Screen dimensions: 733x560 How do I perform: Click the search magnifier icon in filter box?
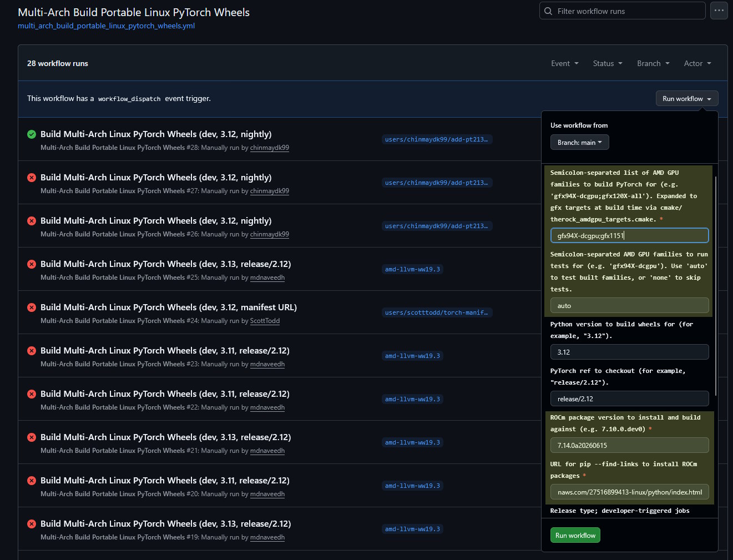(x=548, y=11)
